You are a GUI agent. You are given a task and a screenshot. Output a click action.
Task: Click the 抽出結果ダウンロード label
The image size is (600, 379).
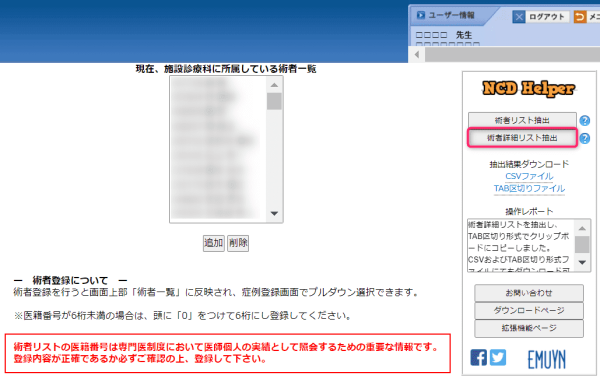tap(529, 164)
